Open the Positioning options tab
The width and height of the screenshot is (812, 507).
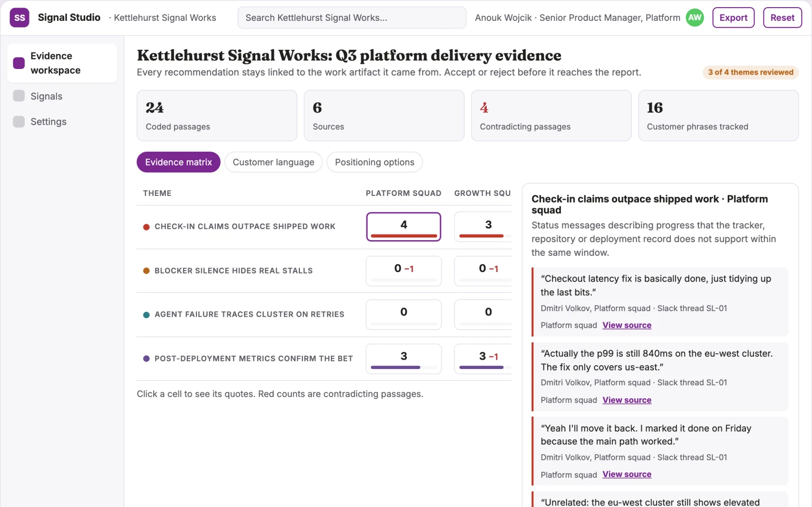pyautogui.click(x=375, y=162)
